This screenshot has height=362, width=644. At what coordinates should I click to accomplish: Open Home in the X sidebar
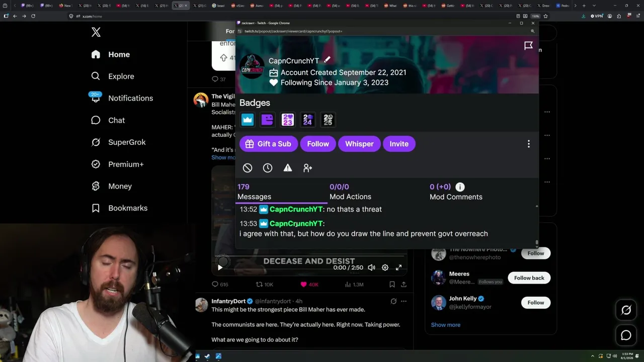111,54
